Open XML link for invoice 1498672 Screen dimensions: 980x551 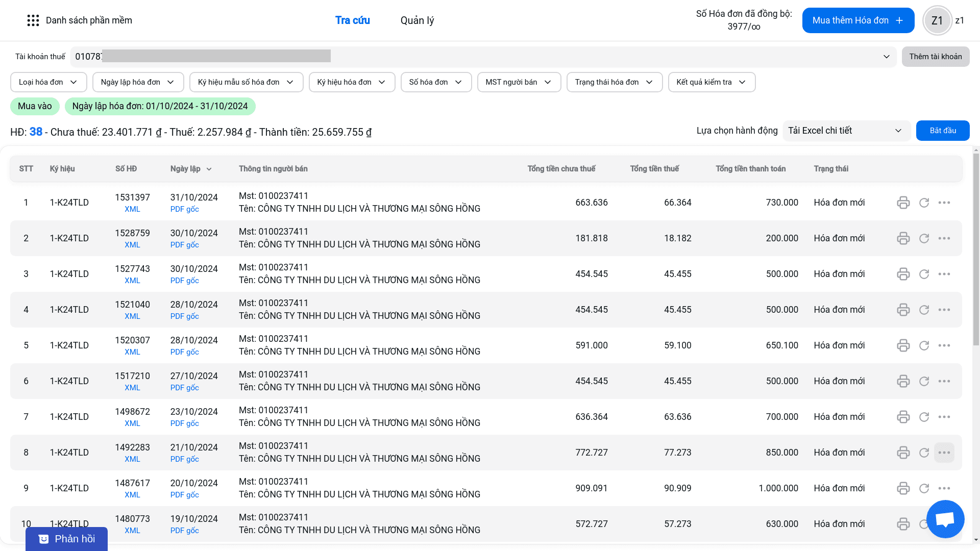tap(132, 423)
